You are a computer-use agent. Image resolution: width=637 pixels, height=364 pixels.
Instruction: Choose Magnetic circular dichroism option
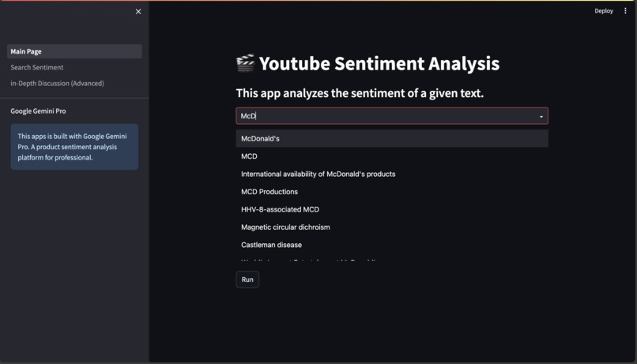392,227
